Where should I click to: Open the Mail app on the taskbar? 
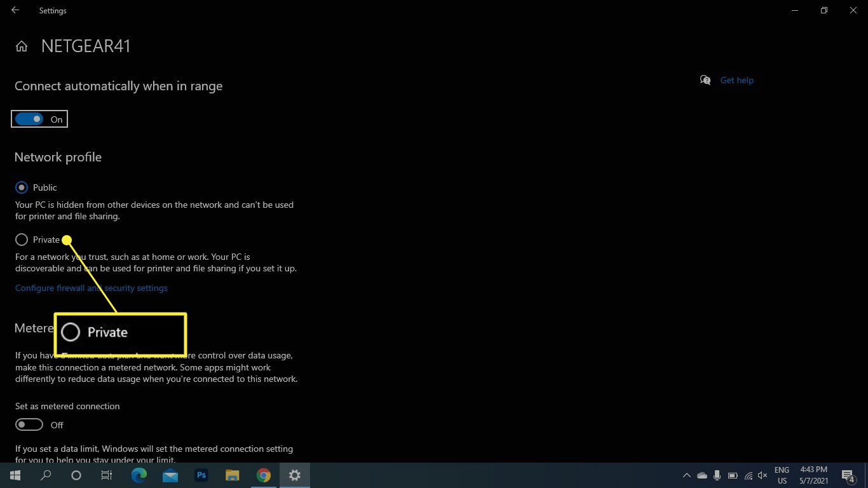pos(170,475)
